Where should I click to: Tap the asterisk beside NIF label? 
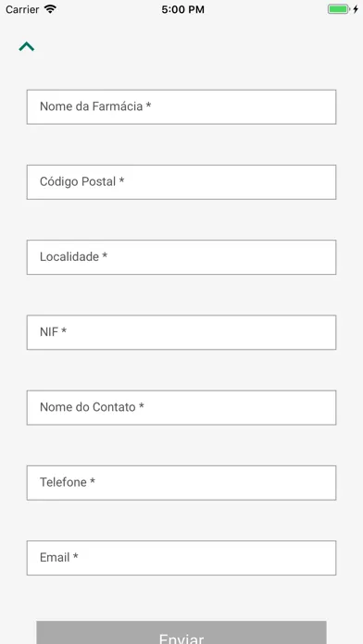click(x=64, y=330)
